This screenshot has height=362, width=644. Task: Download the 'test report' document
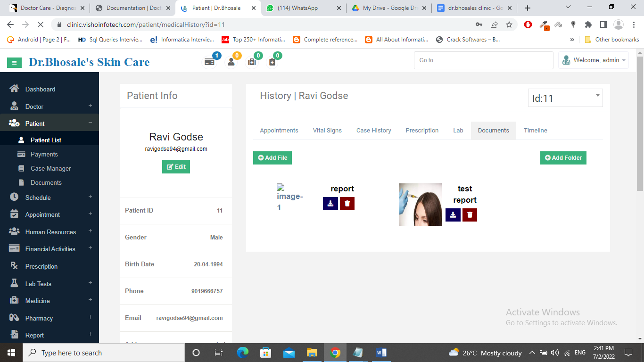click(453, 215)
